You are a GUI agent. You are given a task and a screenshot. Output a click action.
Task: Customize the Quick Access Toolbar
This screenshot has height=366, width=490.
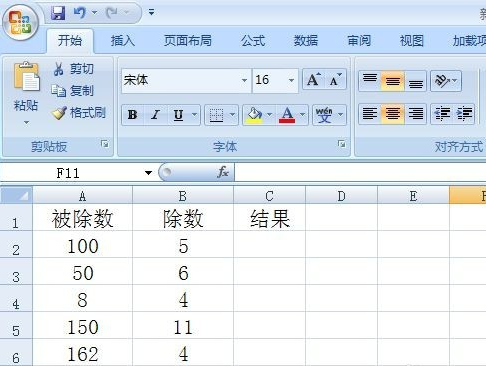(x=151, y=13)
